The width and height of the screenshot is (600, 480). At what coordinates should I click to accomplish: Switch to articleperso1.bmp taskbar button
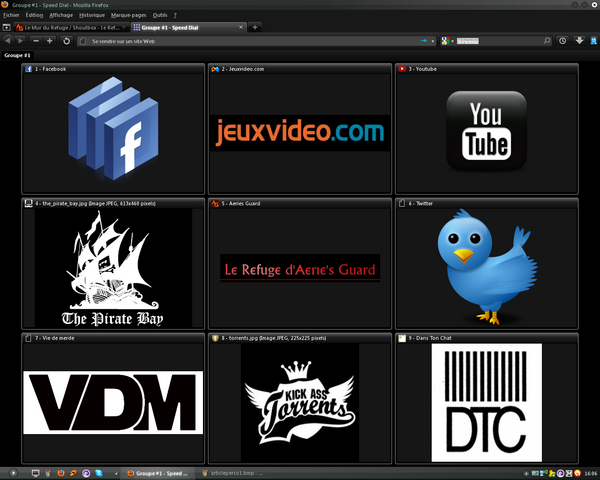point(233,473)
